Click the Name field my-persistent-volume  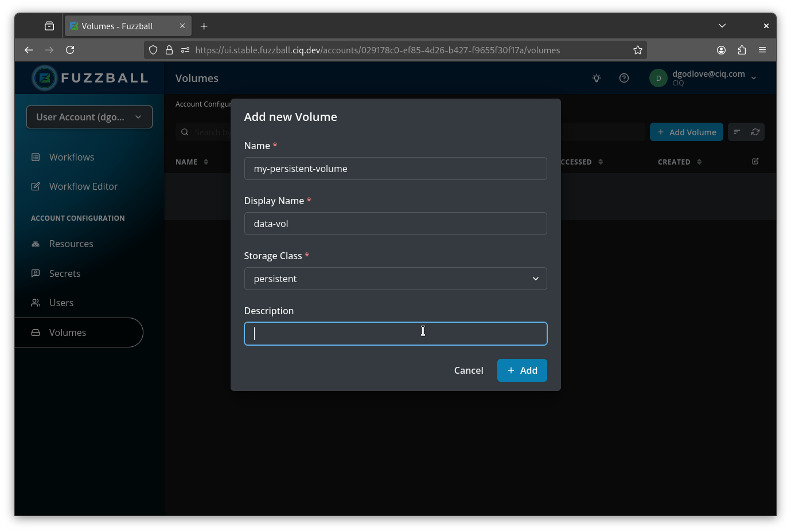point(396,169)
